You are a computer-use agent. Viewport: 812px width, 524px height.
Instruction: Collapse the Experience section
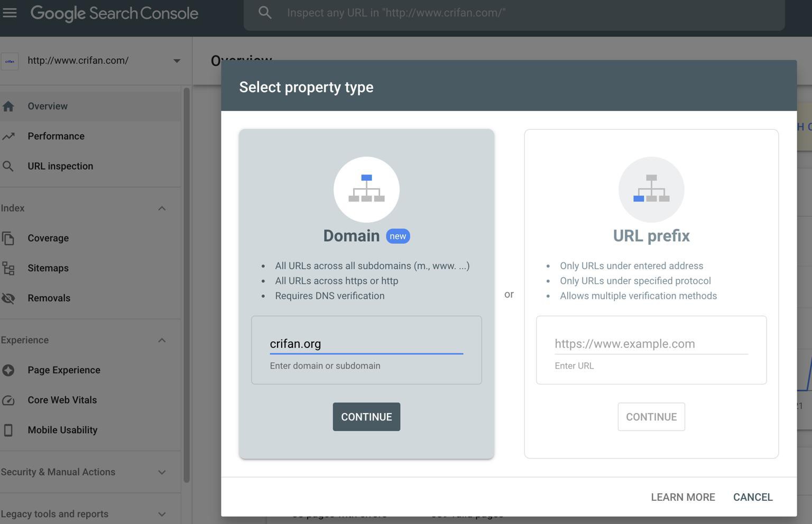point(162,340)
